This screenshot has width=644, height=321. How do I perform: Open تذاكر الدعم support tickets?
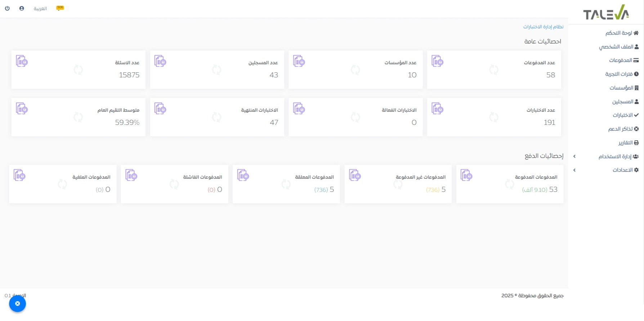click(623, 129)
